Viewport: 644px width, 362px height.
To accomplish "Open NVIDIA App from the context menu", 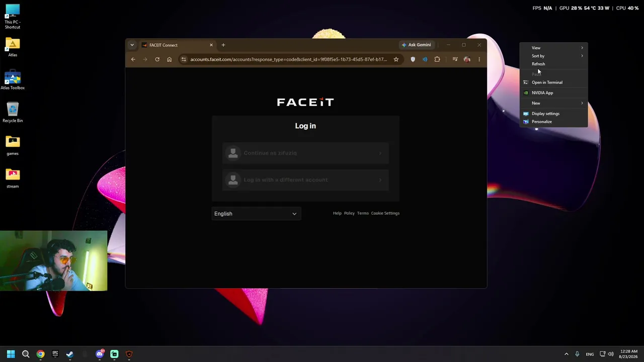I will 553,93.
